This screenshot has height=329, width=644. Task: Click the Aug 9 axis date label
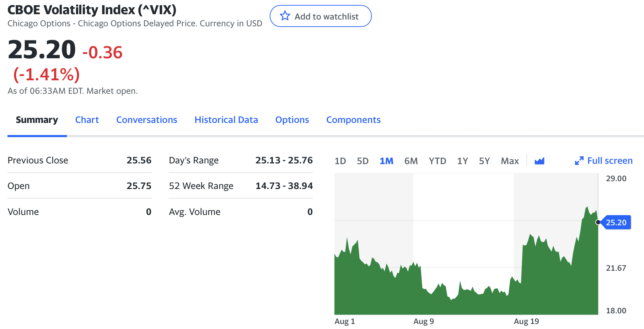424,321
